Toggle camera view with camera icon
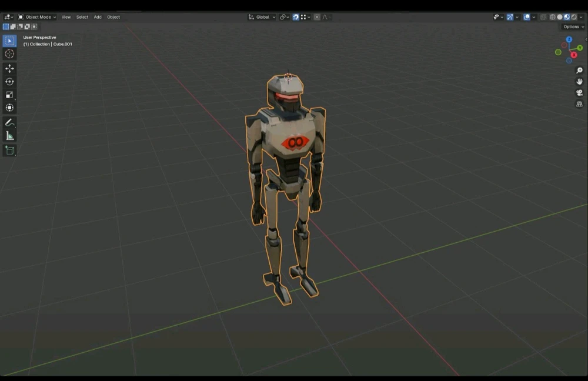Image resolution: width=588 pixels, height=381 pixels. point(579,93)
